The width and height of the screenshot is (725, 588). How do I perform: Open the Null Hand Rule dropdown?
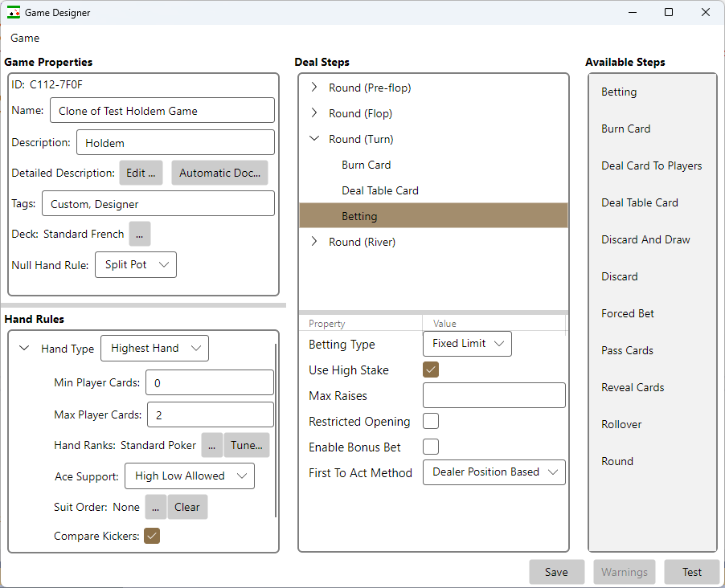pos(136,265)
